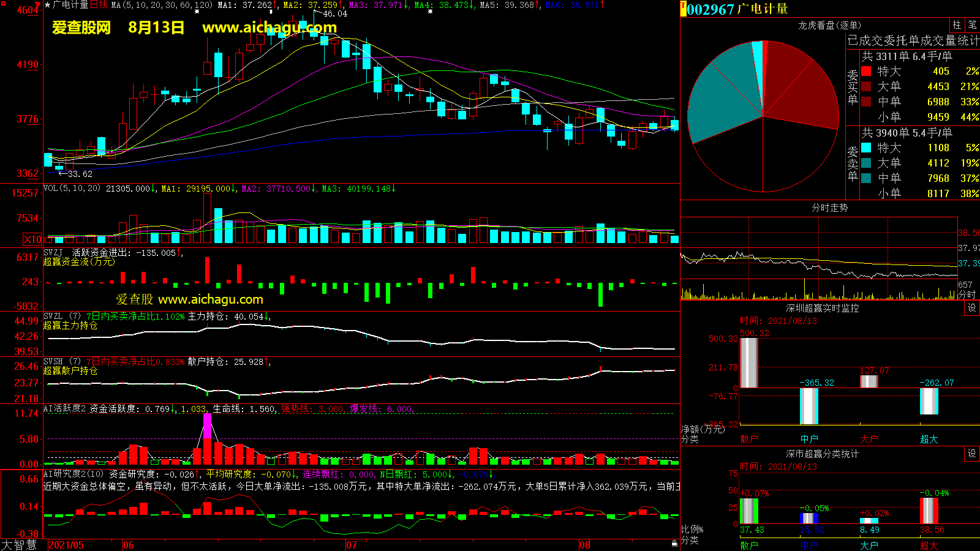
Task: Open 设 settings for 深圳超赢实时监控 panel
Action: [972, 308]
